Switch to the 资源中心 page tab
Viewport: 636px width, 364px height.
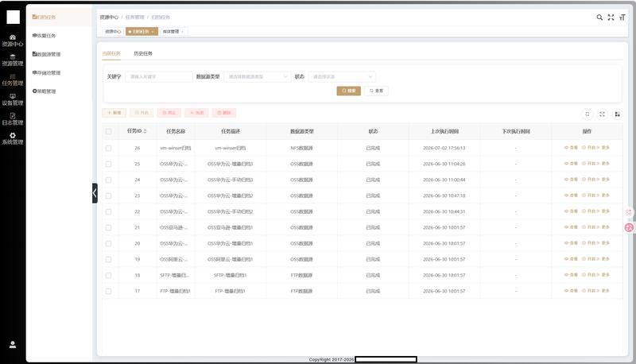(113, 32)
